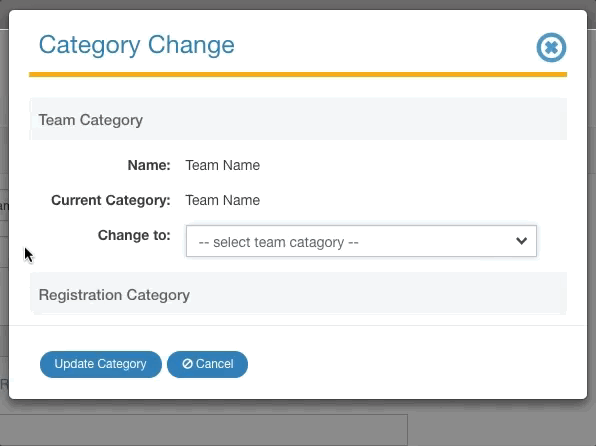Click the Current Category: label

111,200
